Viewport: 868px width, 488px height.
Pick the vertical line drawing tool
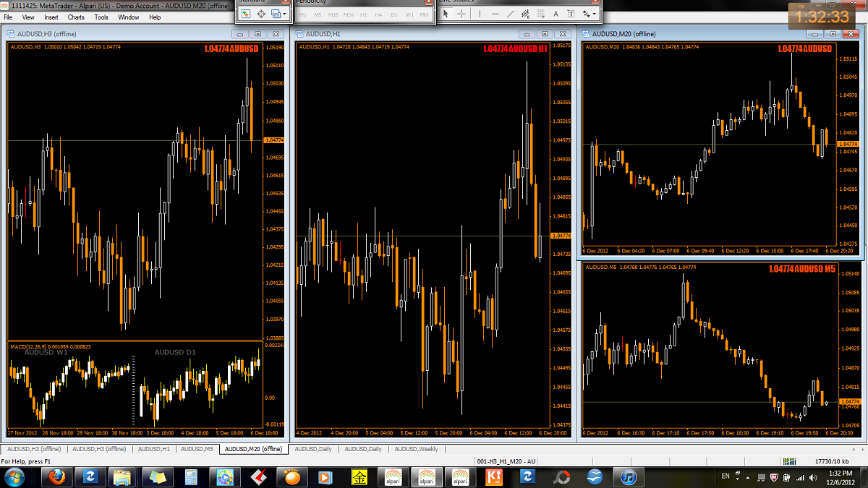click(480, 14)
